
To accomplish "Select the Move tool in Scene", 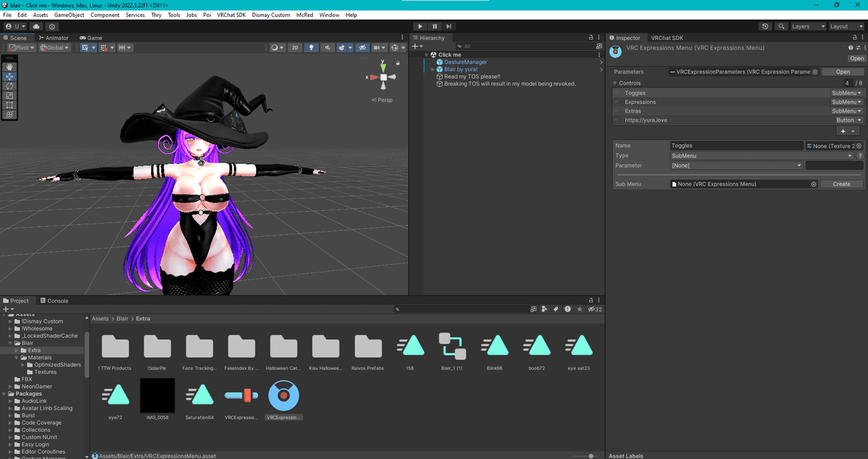I will pos(9,77).
